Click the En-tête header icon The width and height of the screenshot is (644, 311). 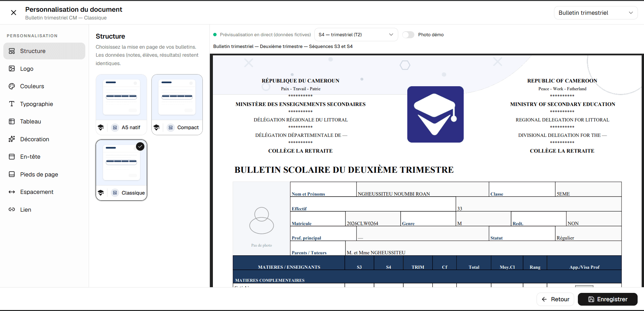(12, 157)
